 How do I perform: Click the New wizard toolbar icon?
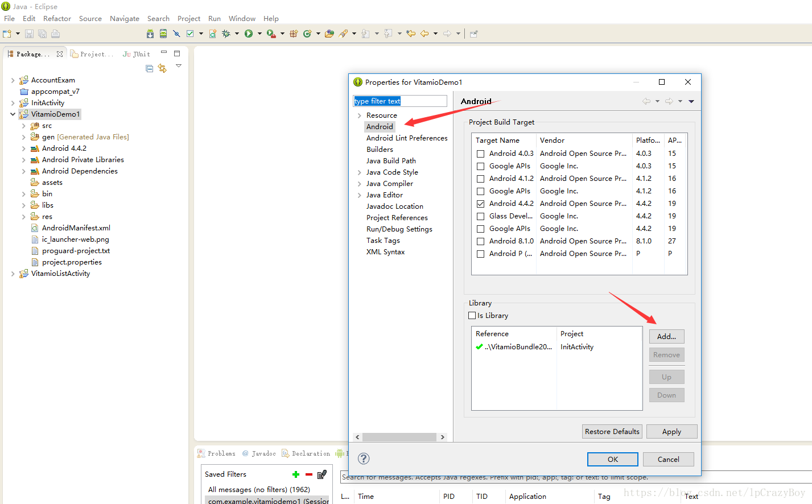point(7,34)
